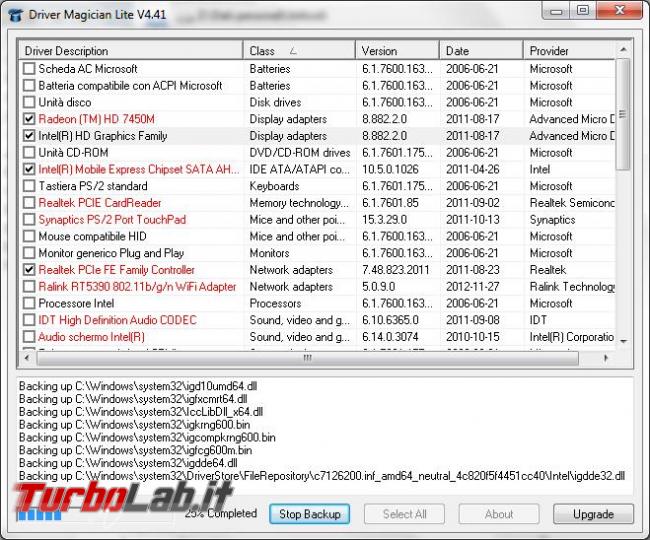Check Batteria compatibile con ACPI Microsoft checkbox

click(29, 85)
